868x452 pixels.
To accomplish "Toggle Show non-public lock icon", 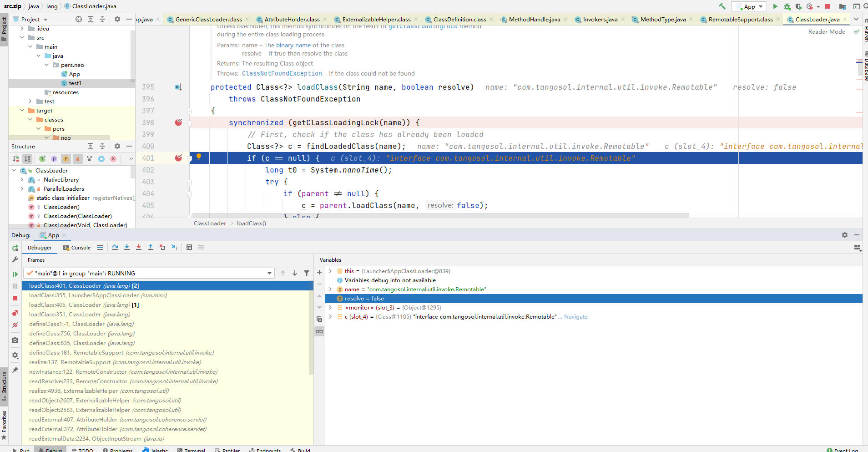I will 78,158.
